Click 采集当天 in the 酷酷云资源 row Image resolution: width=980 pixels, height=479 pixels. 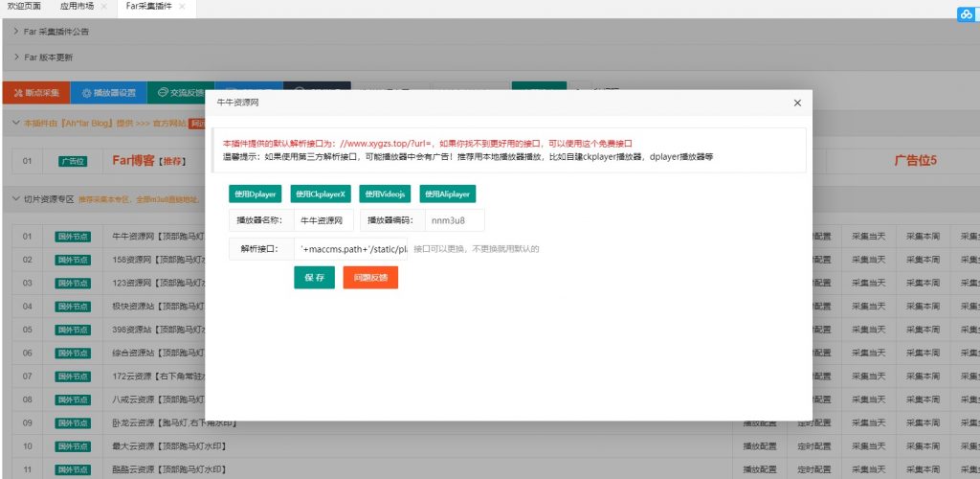click(869, 469)
